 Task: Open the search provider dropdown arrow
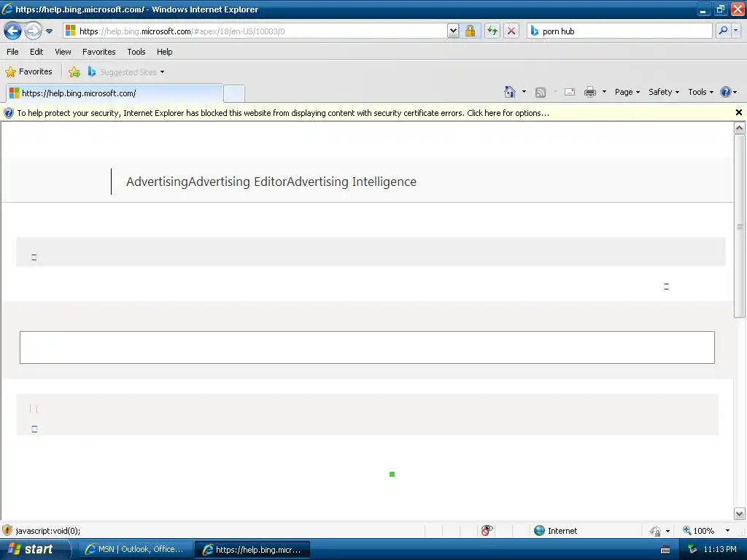[736, 31]
